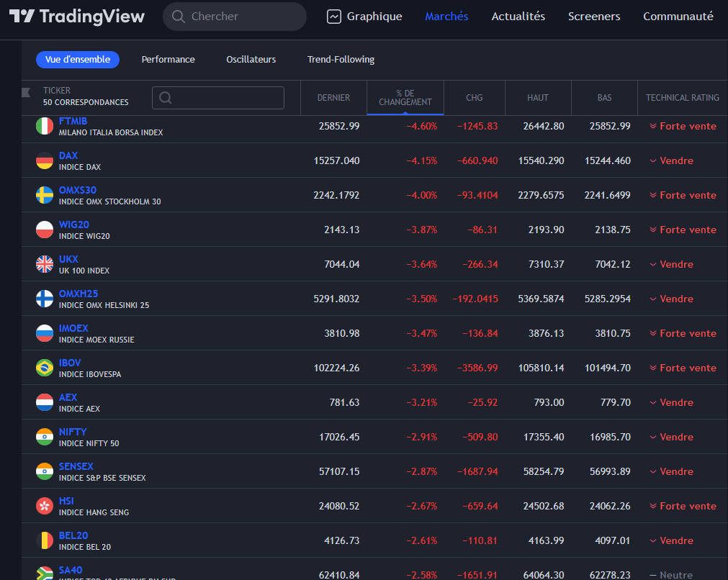Image resolution: width=728 pixels, height=580 pixels.
Task: Click the ticker filter search icon
Action: pyautogui.click(x=166, y=97)
